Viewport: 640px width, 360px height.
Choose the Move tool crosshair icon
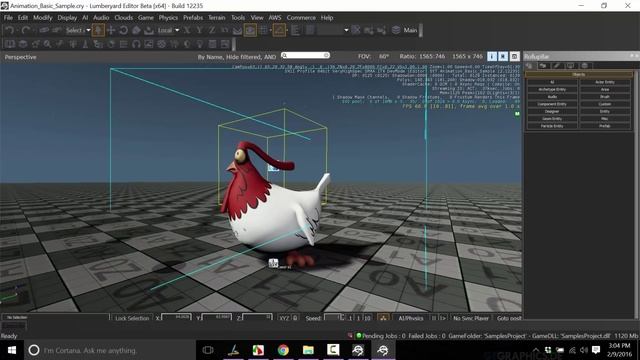[x=111, y=30]
